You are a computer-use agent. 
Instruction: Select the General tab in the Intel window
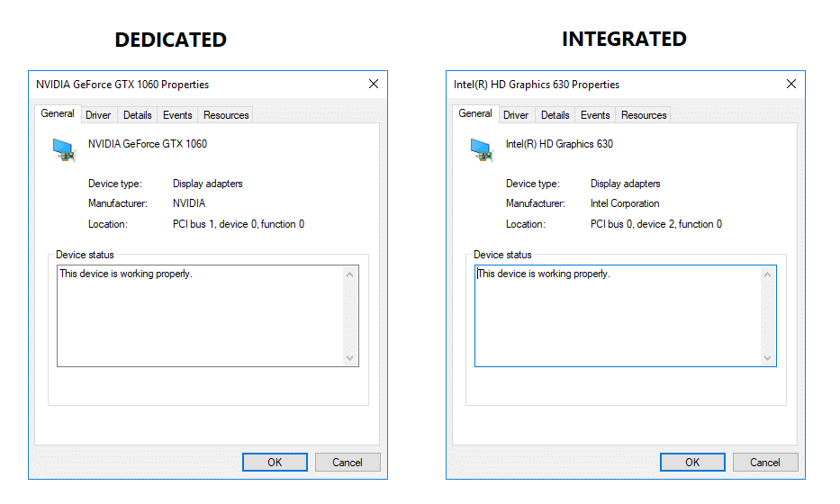click(475, 114)
